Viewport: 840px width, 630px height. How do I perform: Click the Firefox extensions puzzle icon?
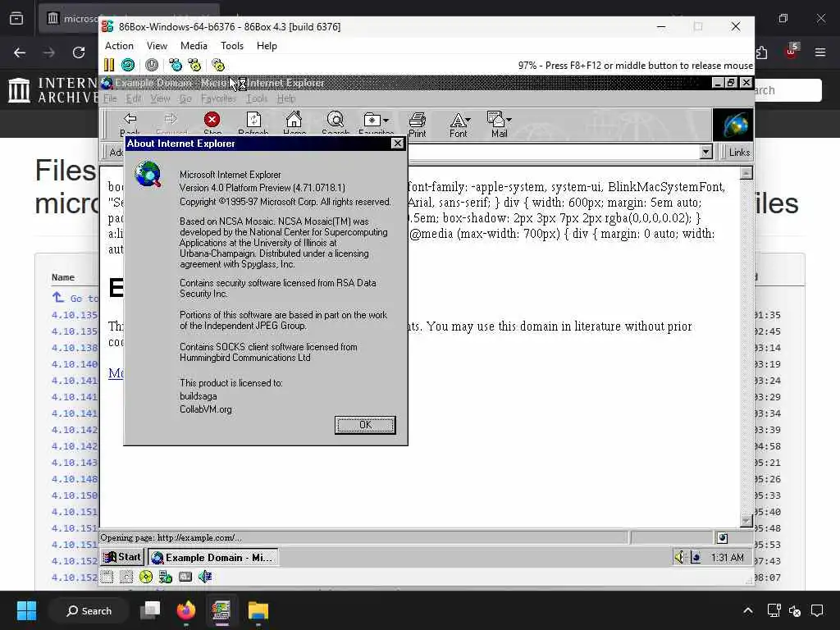pos(762,52)
